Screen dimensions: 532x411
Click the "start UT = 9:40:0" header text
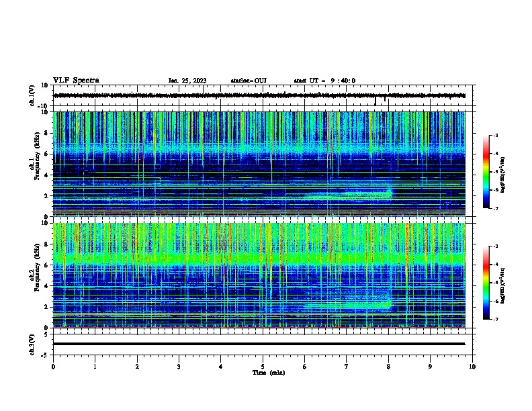[x=324, y=81]
